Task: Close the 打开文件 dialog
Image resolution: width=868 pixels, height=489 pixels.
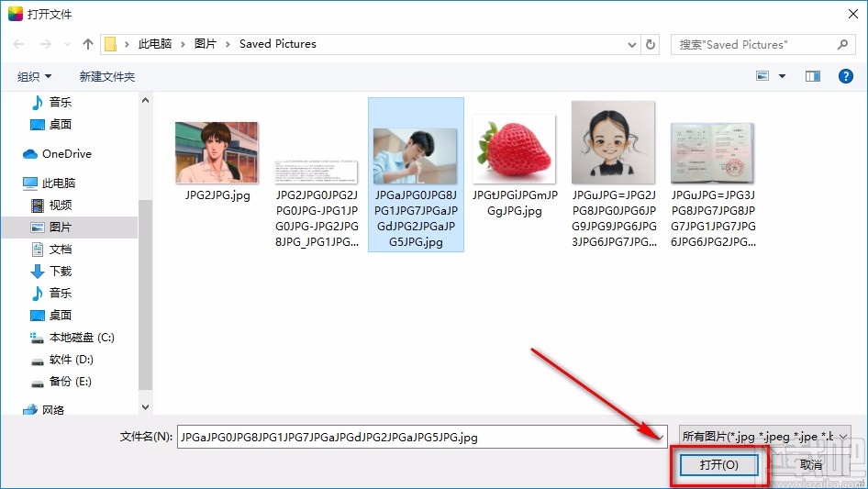Action: click(853, 14)
